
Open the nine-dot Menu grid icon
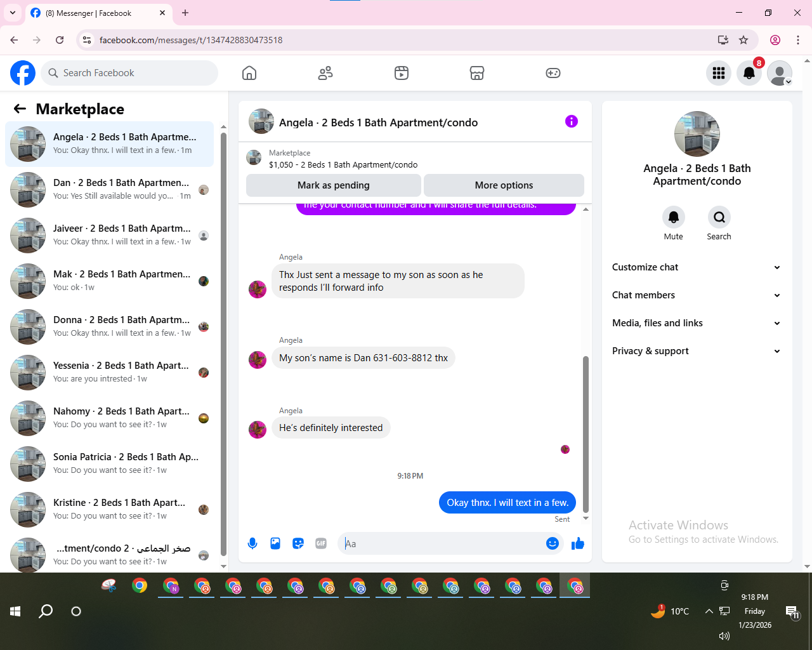(x=719, y=73)
